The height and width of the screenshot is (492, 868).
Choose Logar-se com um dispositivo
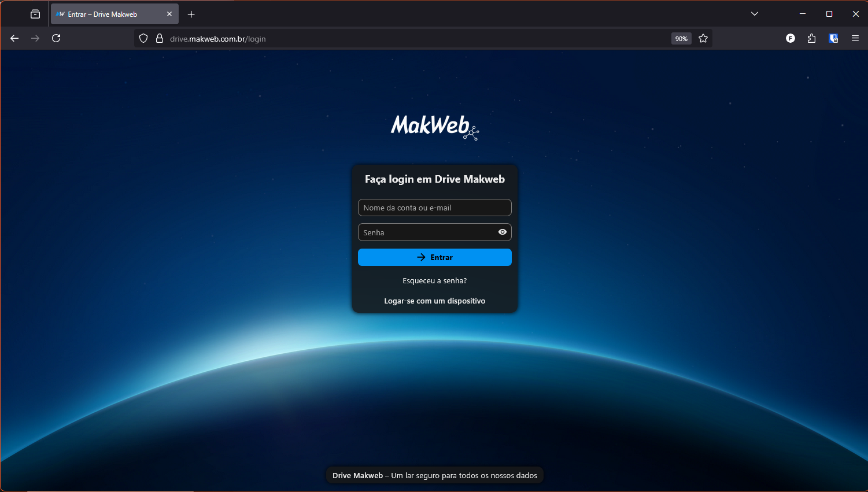(x=434, y=301)
